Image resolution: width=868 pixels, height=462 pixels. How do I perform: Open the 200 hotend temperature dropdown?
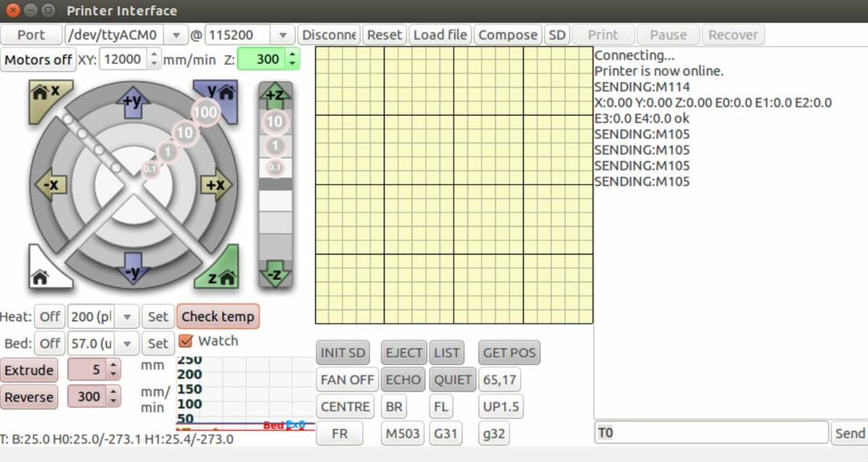(x=103, y=317)
